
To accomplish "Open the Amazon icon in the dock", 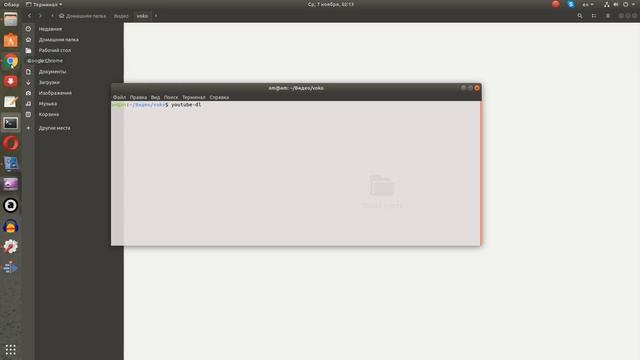I will point(11,205).
